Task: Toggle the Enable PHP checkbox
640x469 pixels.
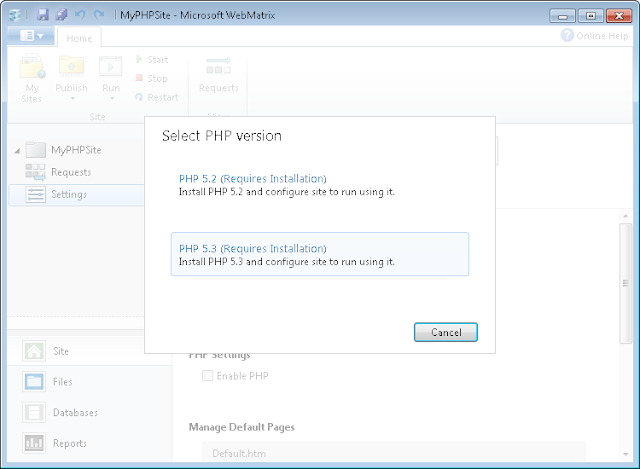Action: pyautogui.click(x=207, y=376)
